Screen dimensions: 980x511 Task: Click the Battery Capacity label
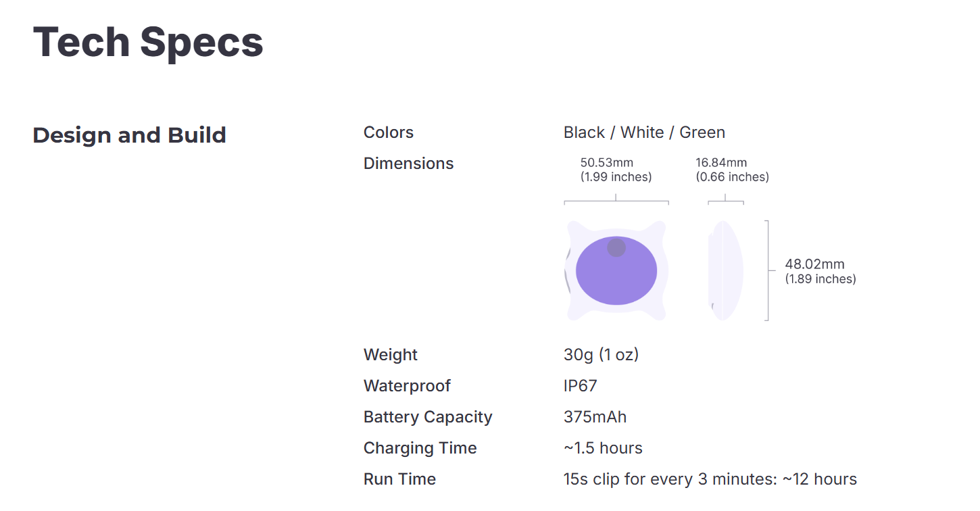[428, 417]
